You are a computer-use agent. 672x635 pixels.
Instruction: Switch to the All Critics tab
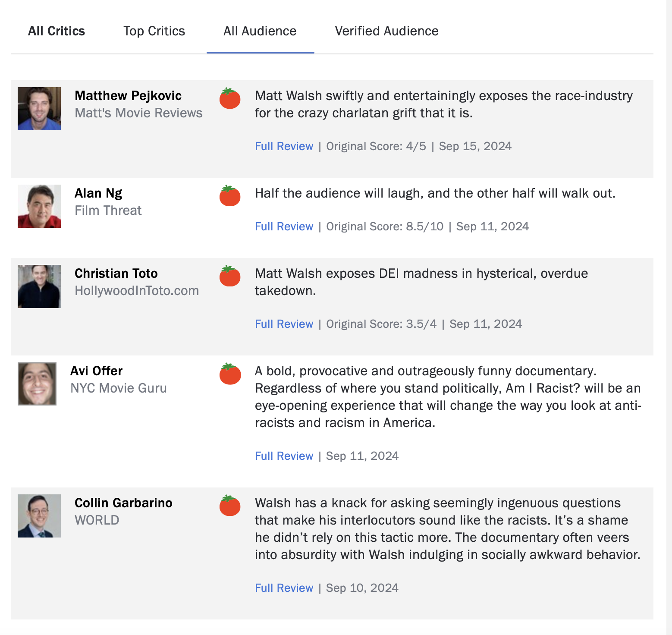[57, 31]
